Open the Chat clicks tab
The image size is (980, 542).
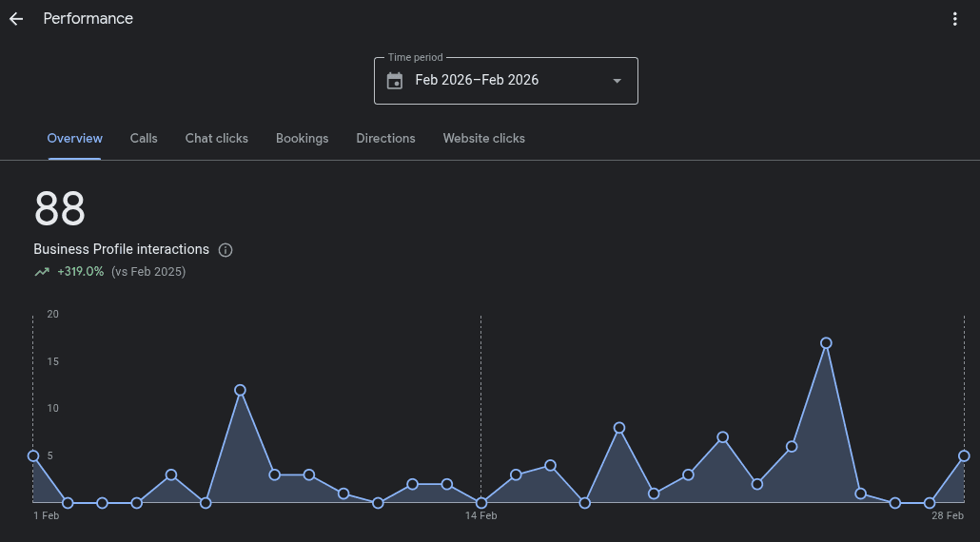pos(216,139)
